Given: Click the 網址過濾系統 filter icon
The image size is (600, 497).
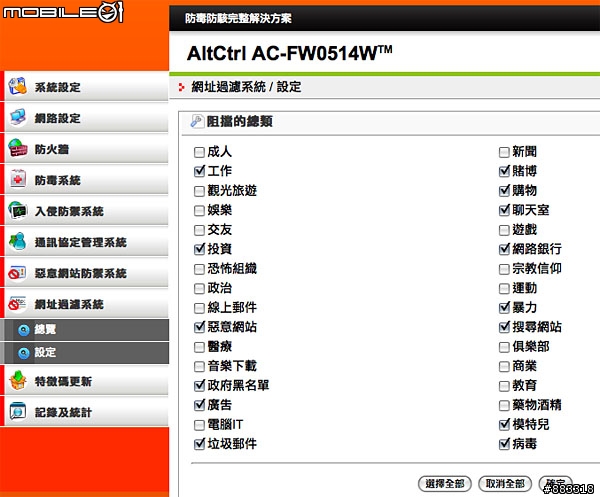Looking at the screenshot, I should pos(18,304).
